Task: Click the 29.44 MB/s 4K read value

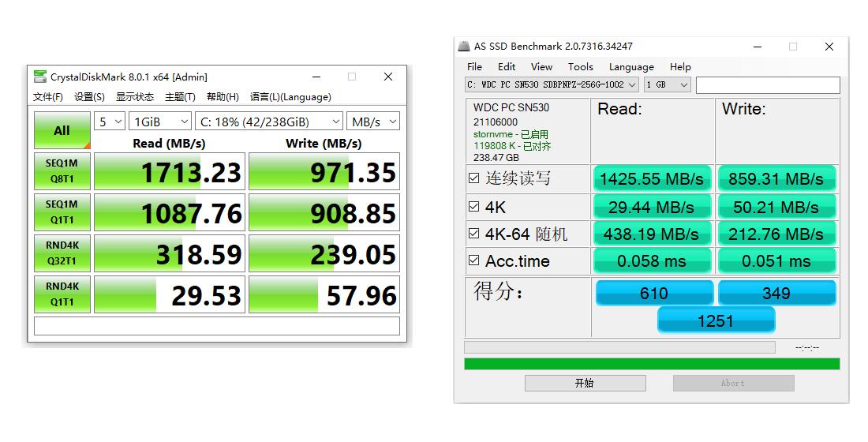Action: click(x=652, y=207)
